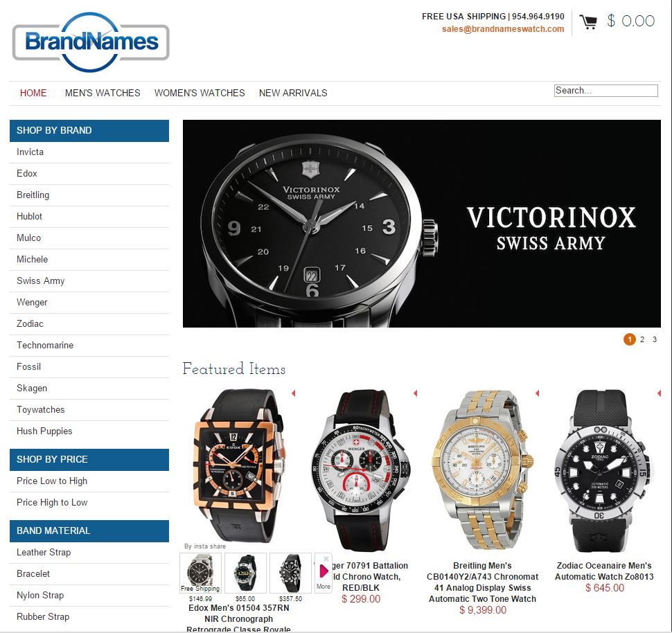Click red triangle marker above Breitling watch
Image resolution: width=672 pixels, height=633 pixels.
coord(537,393)
